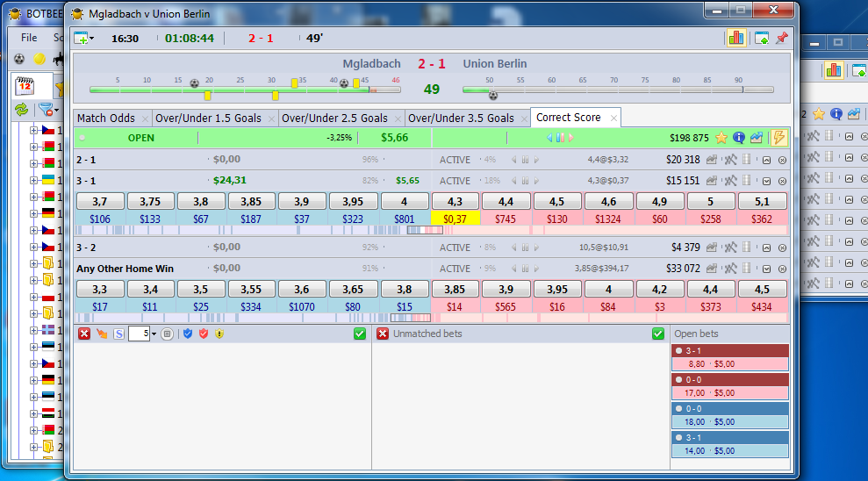
Task: Expand the 2 - 1 market row
Action: coord(766,160)
